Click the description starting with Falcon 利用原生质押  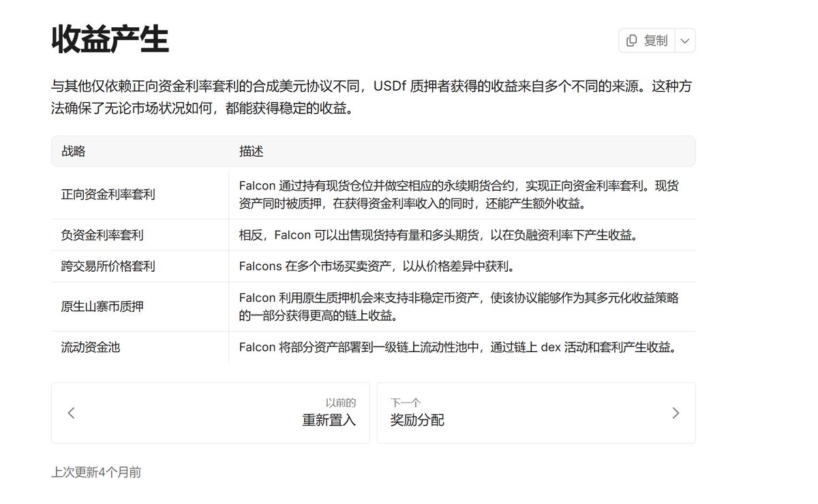[x=459, y=306]
